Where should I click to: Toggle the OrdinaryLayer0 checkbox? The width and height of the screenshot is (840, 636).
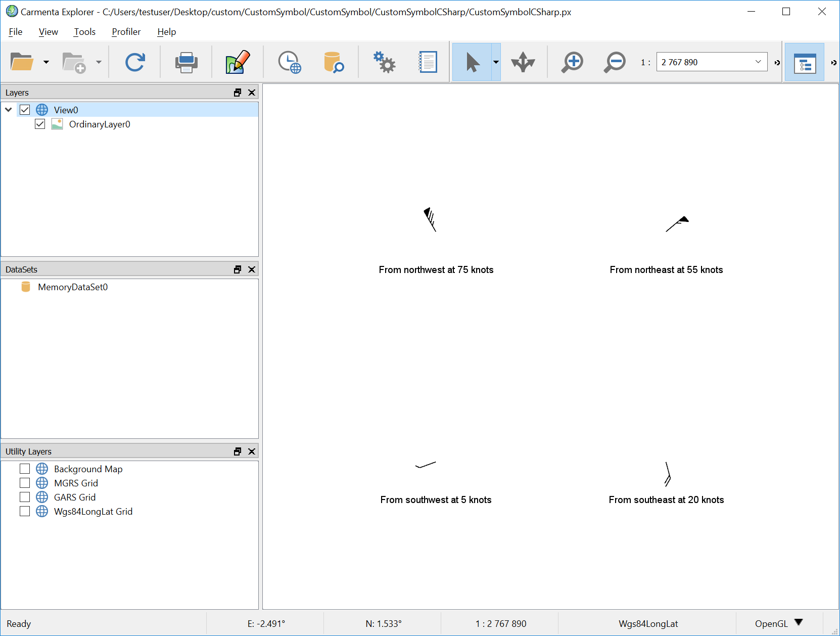[40, 124]
